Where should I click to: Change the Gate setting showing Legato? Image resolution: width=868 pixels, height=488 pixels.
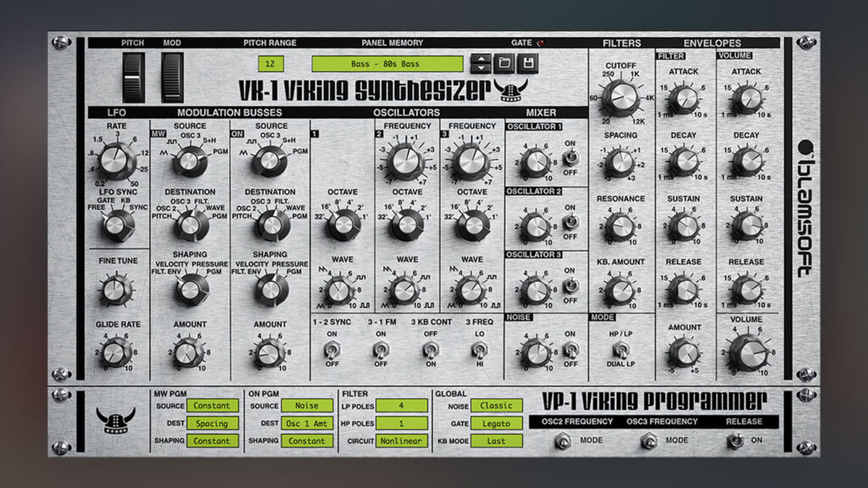pyautogui.click(x=497, y=424)
